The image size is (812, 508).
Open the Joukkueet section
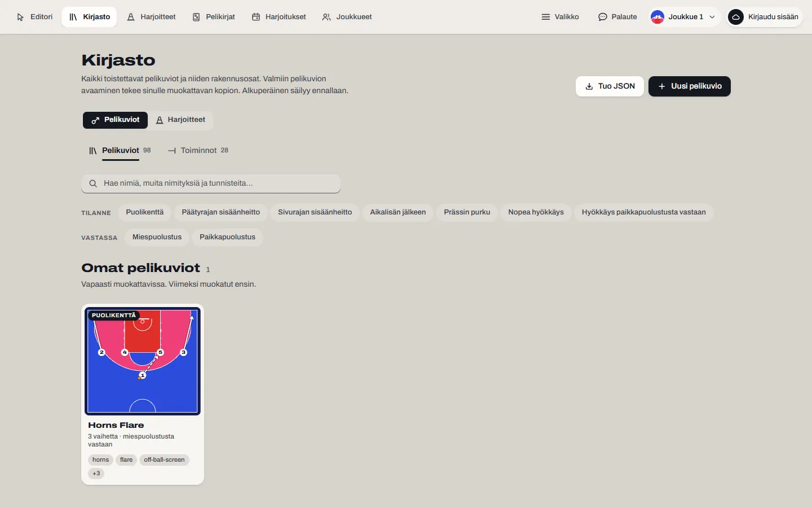[347, 17]
